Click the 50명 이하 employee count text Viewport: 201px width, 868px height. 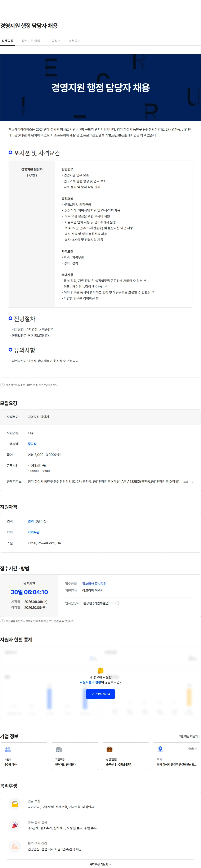10,765
